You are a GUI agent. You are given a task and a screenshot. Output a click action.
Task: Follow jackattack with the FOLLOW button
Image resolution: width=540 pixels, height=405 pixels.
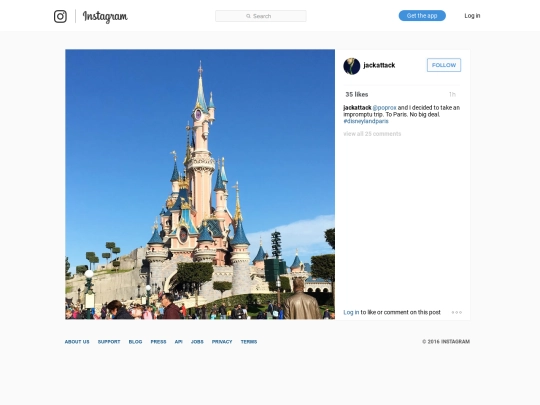444,65
